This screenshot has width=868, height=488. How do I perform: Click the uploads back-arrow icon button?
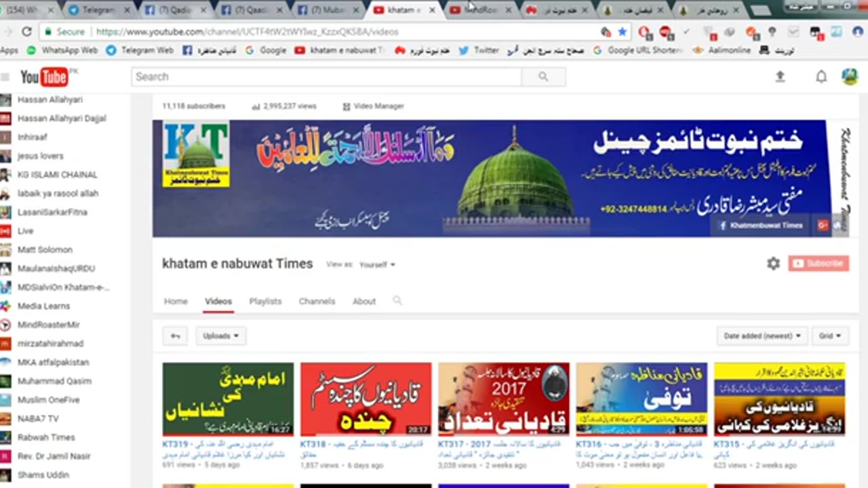click(175, 336)
